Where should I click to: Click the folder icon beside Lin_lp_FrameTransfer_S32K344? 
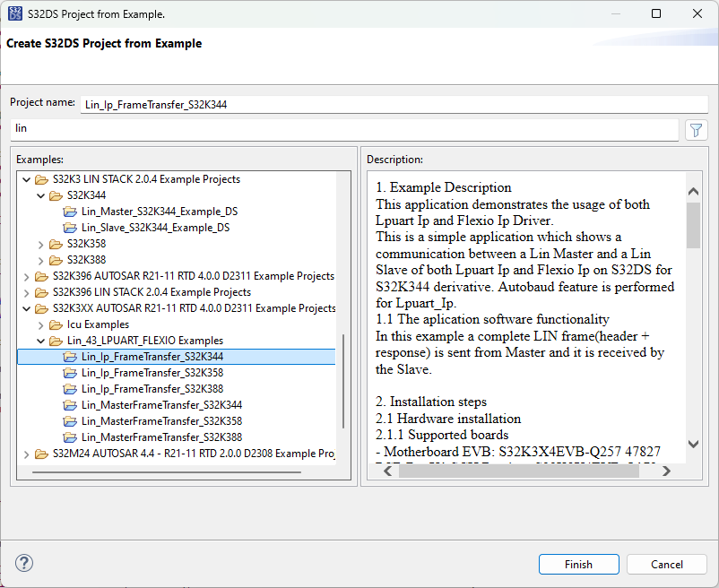coord(70,357)
